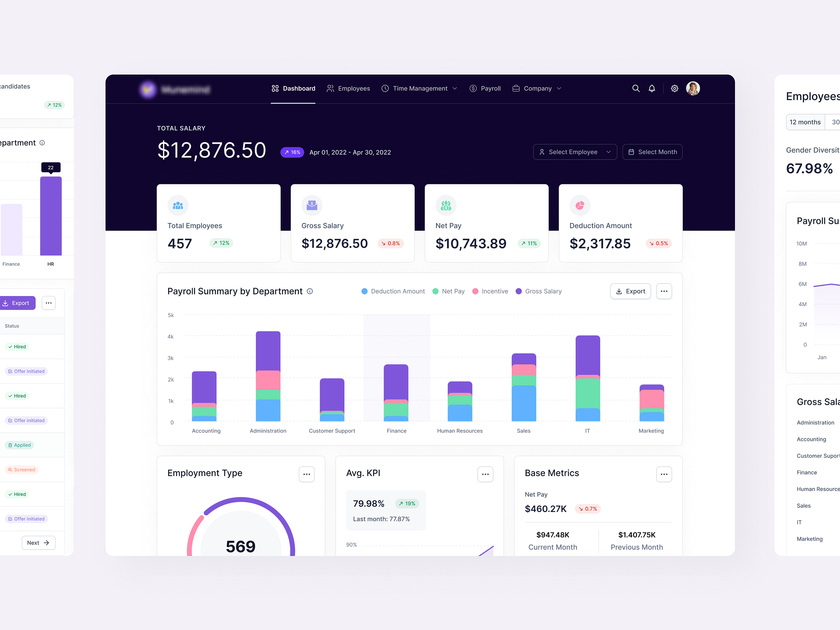Switch to the Employees tab
840x630 pixels.
[354, 88]
